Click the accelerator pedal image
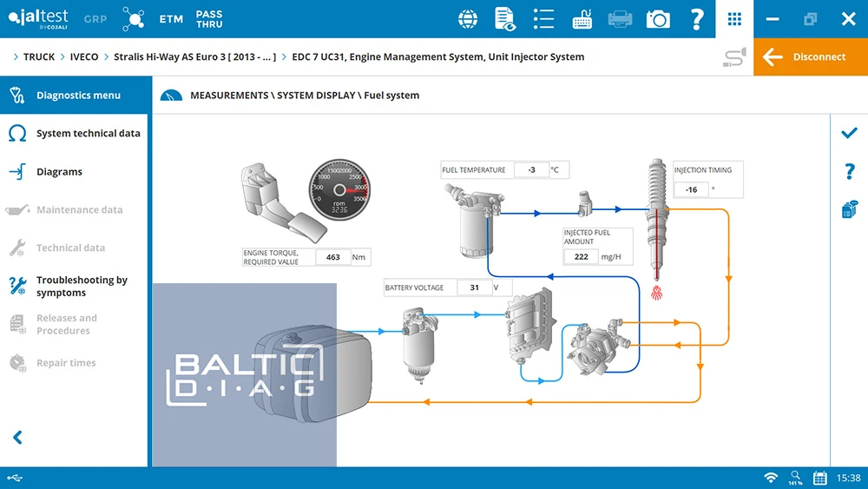The width and height of the screenshot is (868, 489). pyautogui.click(x=282, y=202)
